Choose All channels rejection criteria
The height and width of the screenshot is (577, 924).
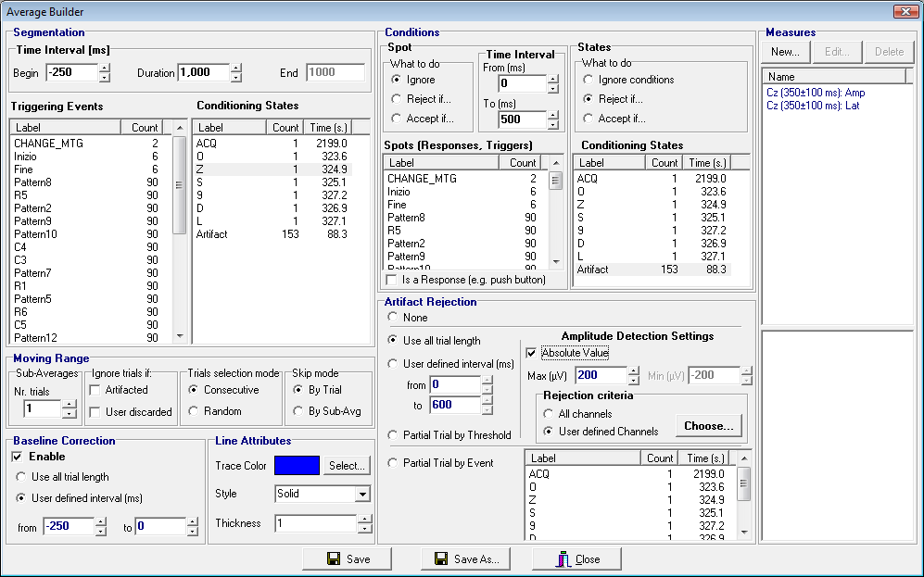[549, 414]
